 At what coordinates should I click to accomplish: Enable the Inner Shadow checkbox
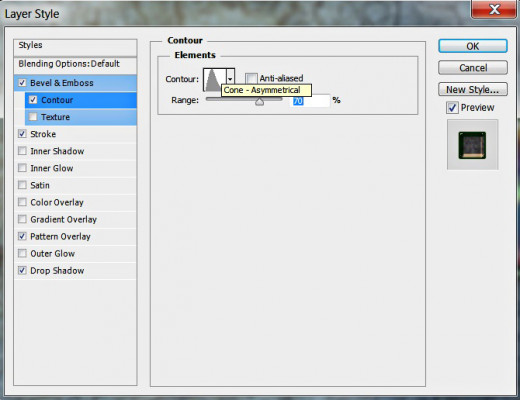point(22,151)
